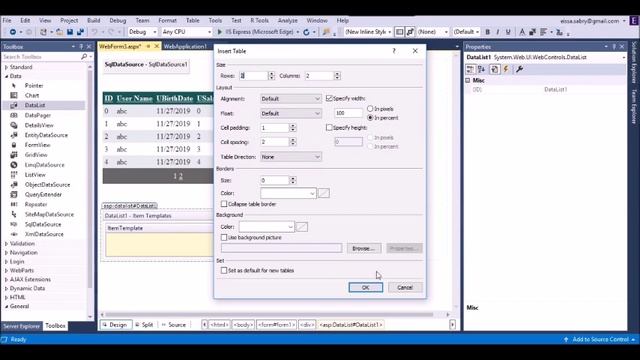Click the Undo arrow in the toolbar
640x360 pixels.
pos(94,32)
